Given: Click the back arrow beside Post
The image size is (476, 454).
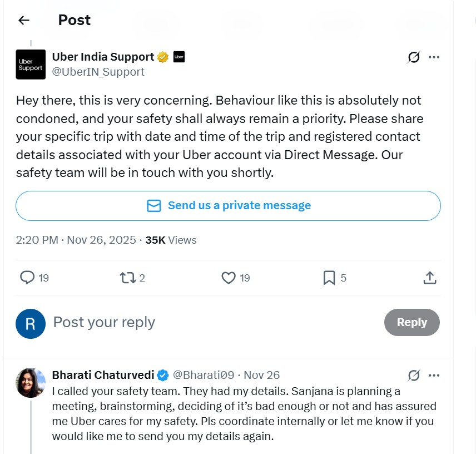Looking at the screenshot, I should click(x=23, y=21).
